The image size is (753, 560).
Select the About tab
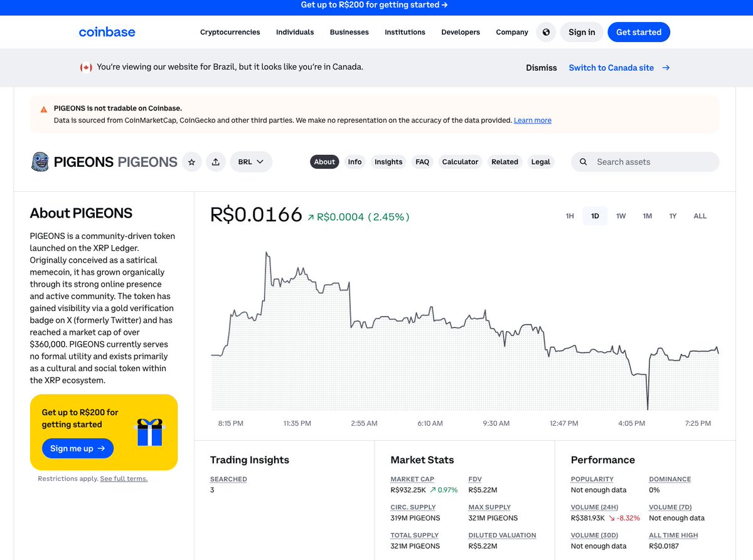[x=324, y=162]
